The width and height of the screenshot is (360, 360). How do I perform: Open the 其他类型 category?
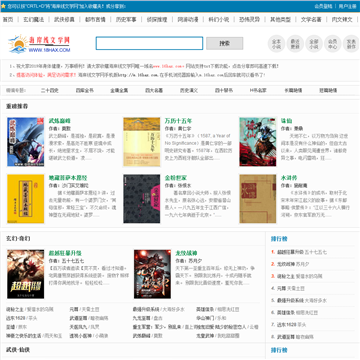coord(280,19)
